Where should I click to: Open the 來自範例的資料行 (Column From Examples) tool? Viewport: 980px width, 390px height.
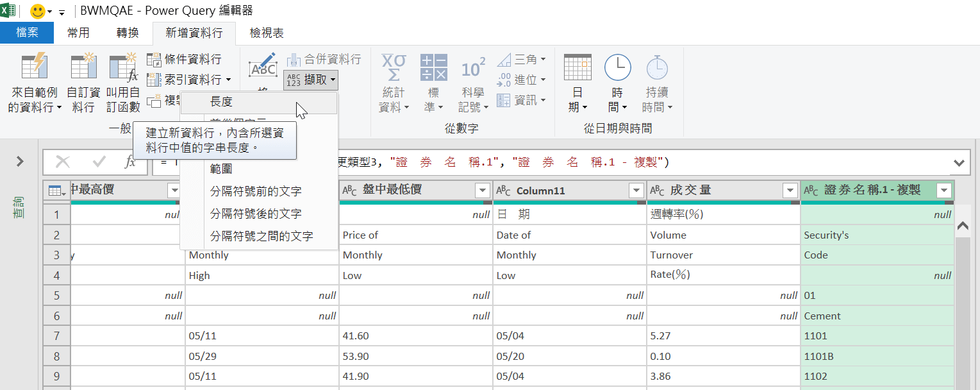click(35, 83)
